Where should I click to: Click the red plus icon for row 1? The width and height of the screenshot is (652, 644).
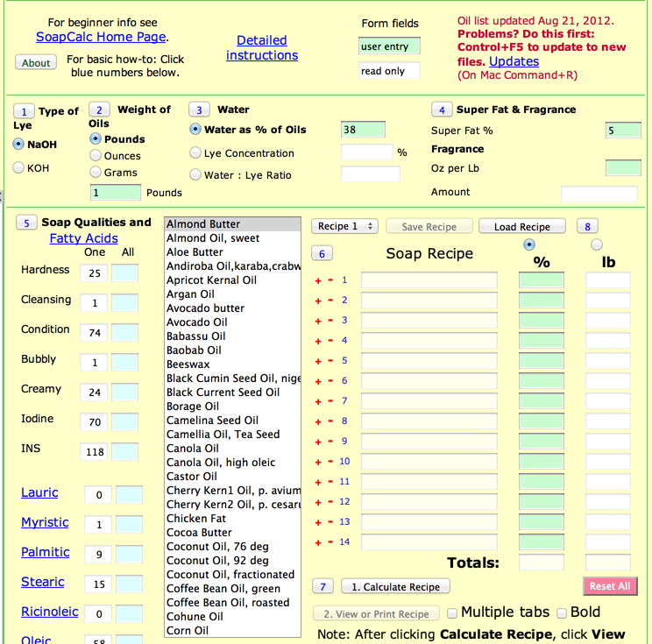click(x=318, y=281)
